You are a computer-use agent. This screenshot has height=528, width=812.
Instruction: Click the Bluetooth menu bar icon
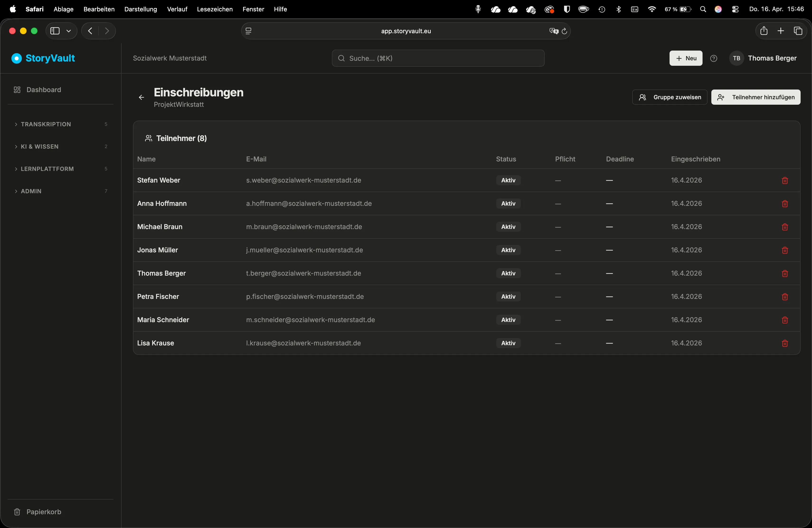click(x=618, y=9)
